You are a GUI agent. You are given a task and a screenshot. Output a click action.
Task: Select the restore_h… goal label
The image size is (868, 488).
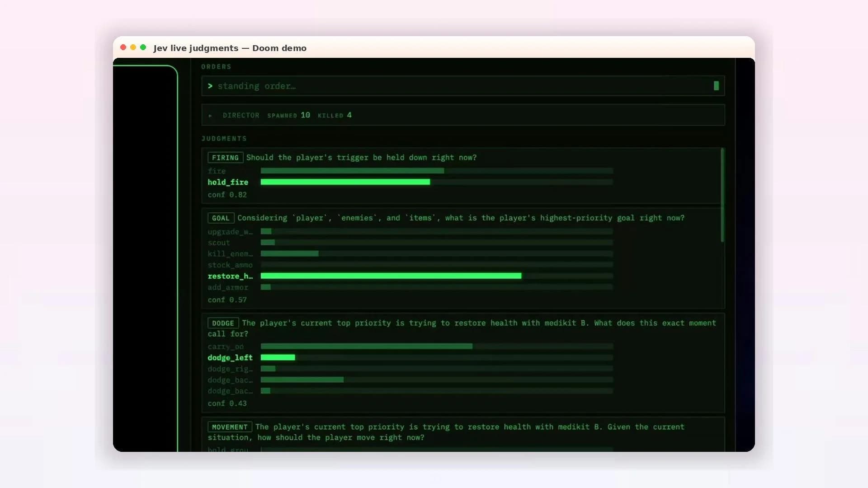point(230,276)
